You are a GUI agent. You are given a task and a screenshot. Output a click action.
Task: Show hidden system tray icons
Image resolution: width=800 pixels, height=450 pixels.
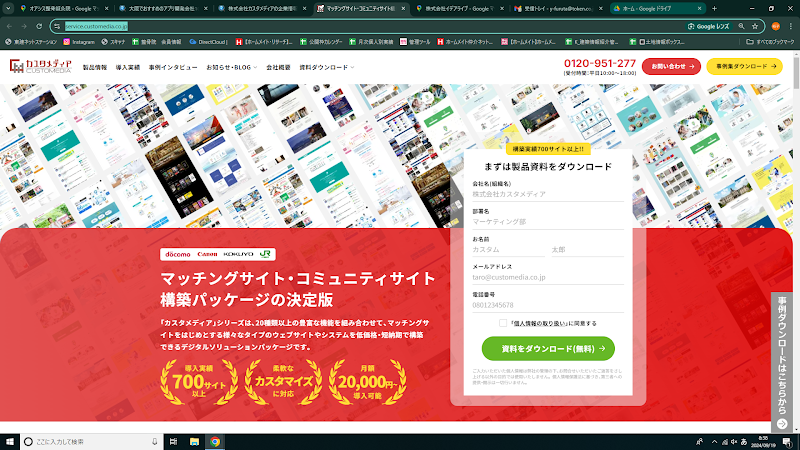coord(714,442)
